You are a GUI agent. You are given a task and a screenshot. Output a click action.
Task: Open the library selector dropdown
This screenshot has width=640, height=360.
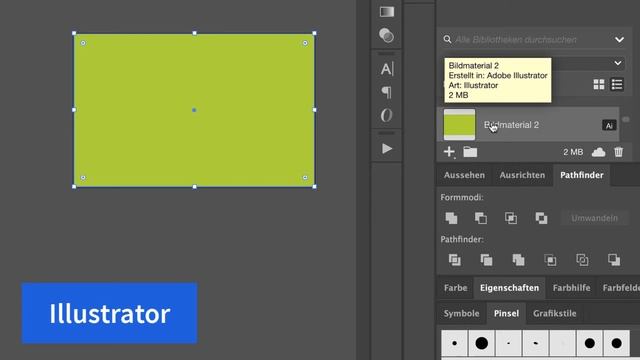[618, 63]
